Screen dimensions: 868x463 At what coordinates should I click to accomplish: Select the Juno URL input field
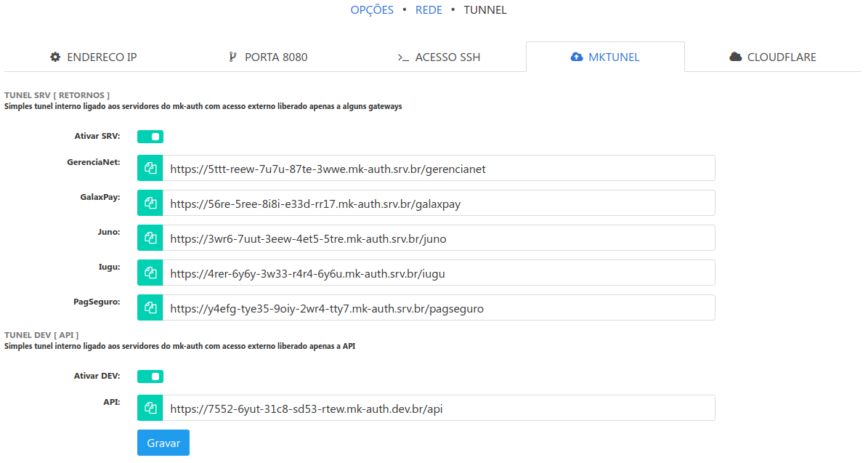[x=438, y=238]
